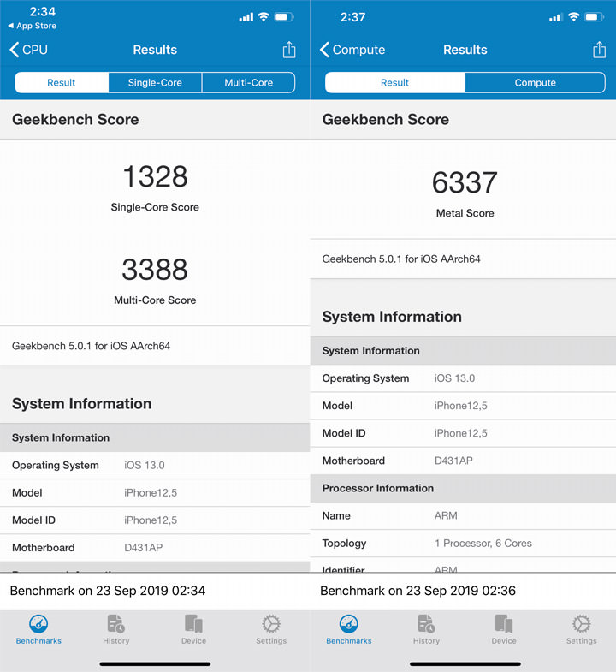Tap Wi-Fi icon in right status bar

(x=574, y=17)
